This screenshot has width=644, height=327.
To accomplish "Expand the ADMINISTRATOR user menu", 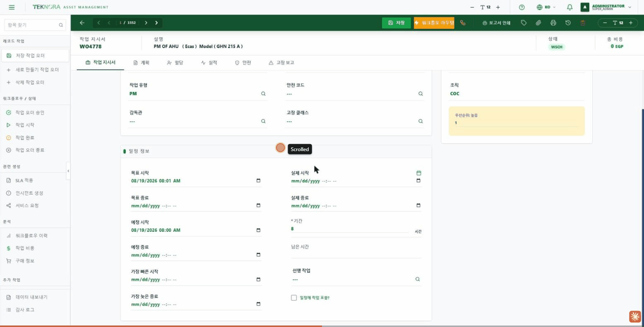I will tap(606, 7).
